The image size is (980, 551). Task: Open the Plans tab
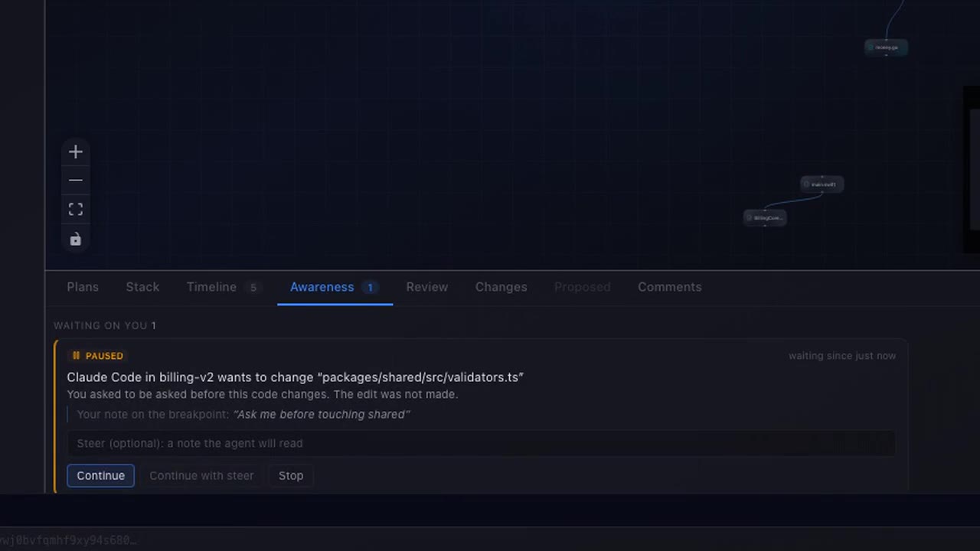pyautogui.click(x=83, y=287)
